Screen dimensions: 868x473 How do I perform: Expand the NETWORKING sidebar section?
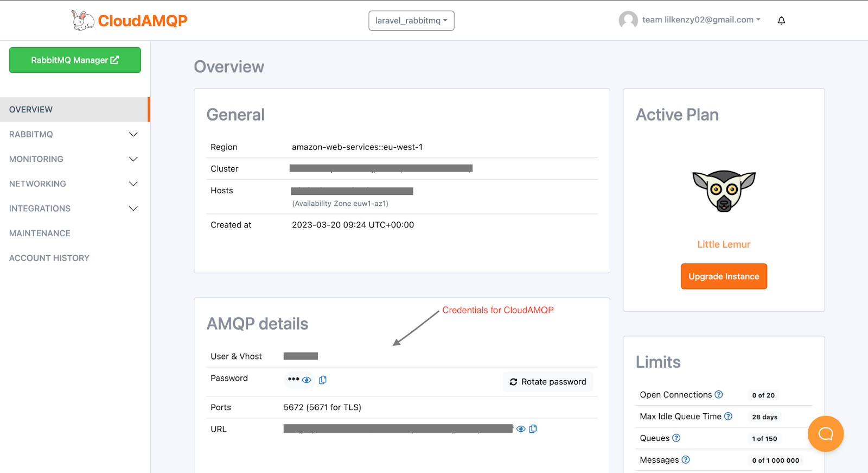coord(75,184)
